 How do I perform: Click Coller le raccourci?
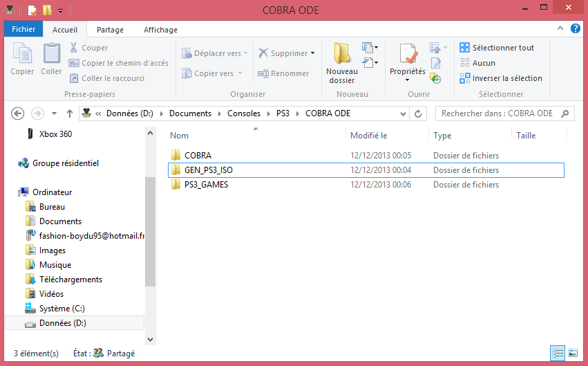(107, 78)
